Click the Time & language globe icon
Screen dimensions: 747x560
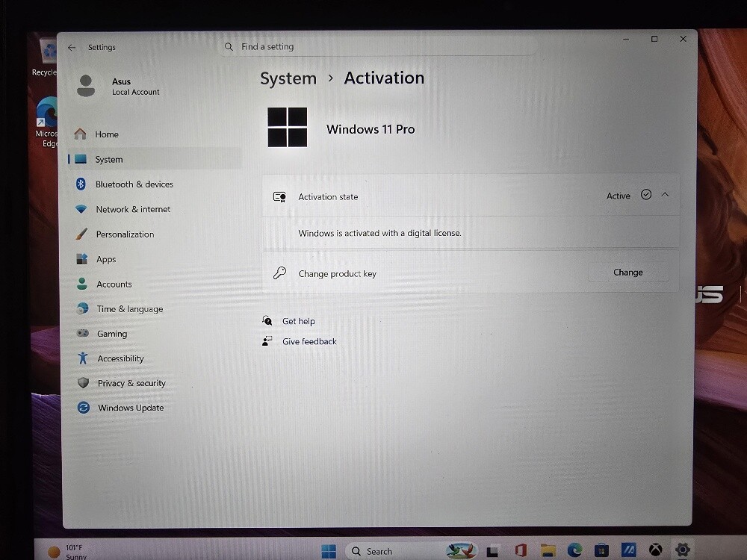coord(82,308)
